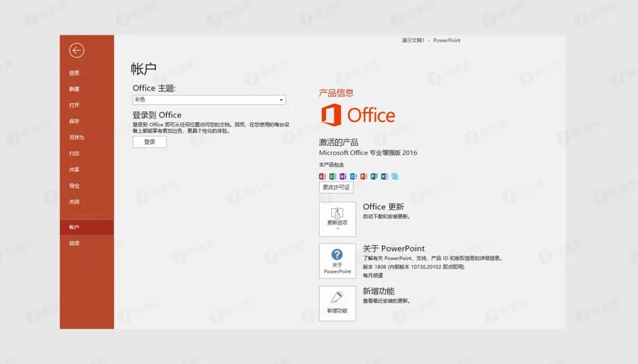Click the 版本 1808 version text
Viewport: 638px width, 364px height.
click(x=414, y=267)
